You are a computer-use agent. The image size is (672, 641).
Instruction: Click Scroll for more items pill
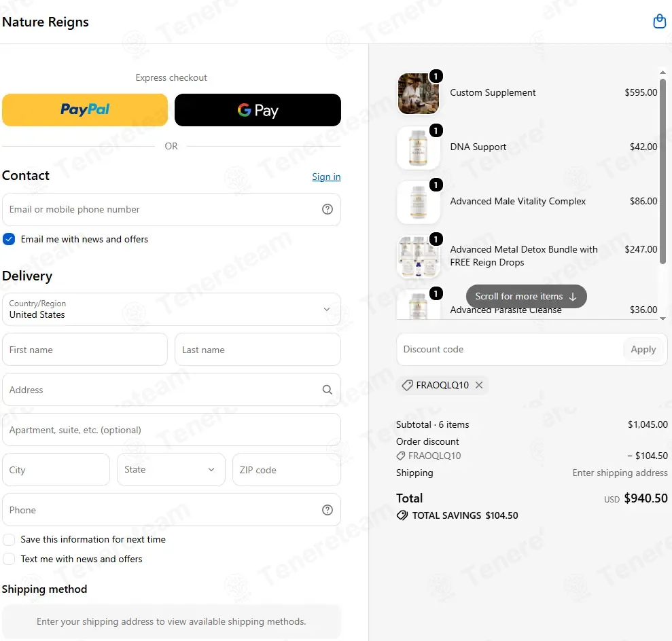point(527,296)
